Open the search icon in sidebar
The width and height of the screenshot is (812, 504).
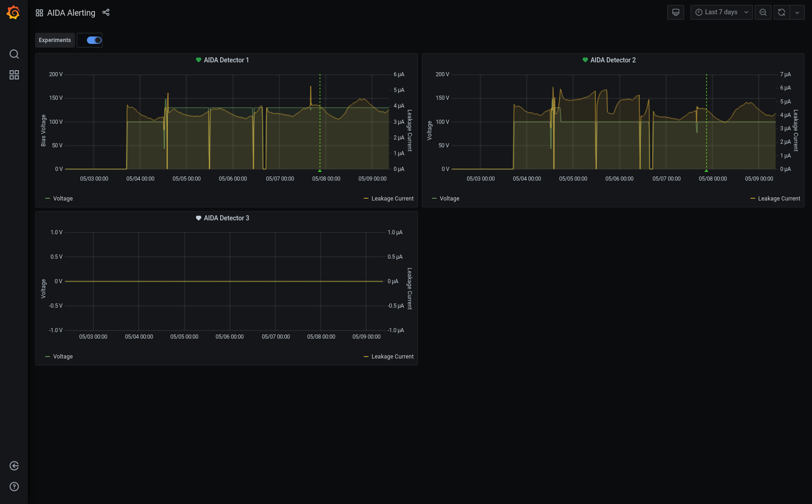(14, 54)
